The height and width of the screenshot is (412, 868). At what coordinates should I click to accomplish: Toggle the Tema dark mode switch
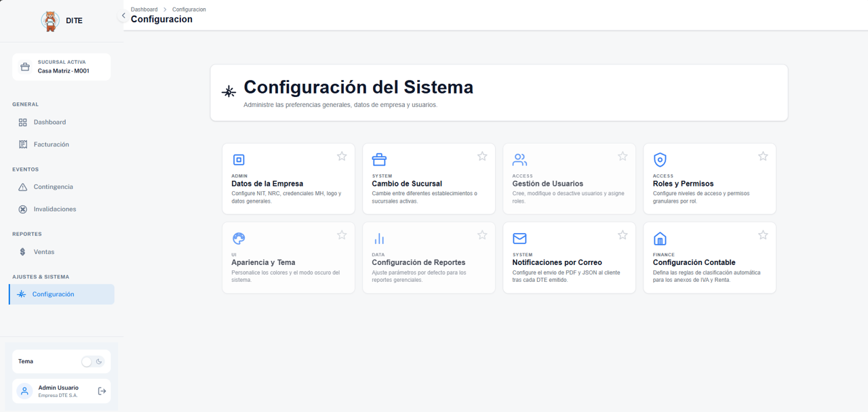point(94,361)
